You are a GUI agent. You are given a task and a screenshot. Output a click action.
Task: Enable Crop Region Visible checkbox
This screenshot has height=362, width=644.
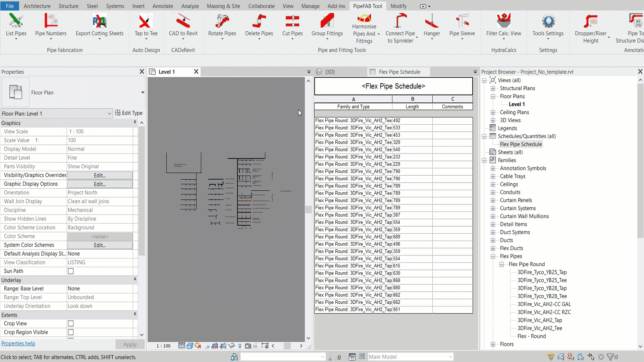[x=70, y=332]
